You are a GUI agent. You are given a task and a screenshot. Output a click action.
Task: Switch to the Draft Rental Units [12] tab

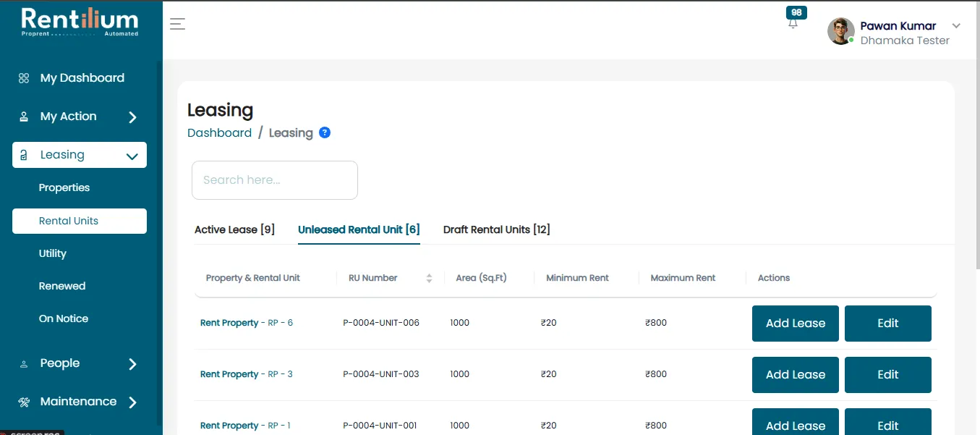[x=497, y=229]
